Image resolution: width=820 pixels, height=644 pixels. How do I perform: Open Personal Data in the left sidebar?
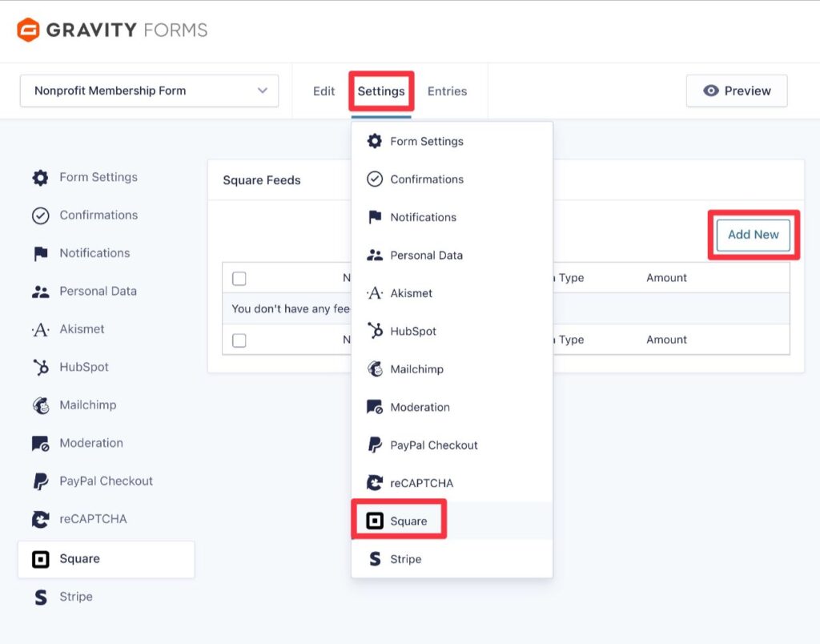tap(107, 291)
